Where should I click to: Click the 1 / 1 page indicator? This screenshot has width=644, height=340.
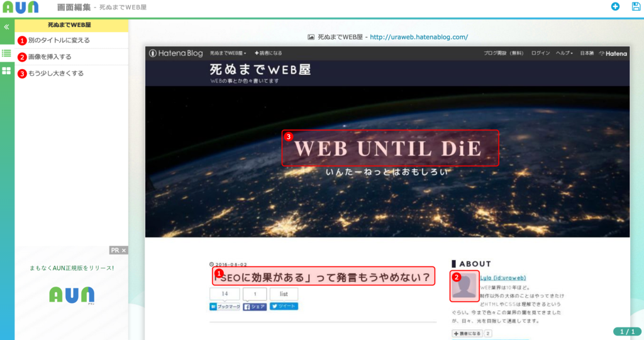point(627,331)
